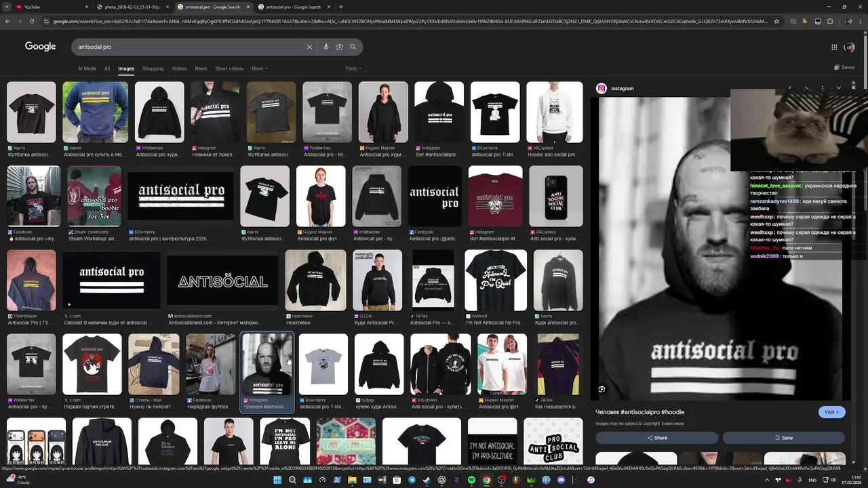Screen dimensions: 868x488
Task: Click the Instagram source icon in preview
Action: click(x=601, y=88)
